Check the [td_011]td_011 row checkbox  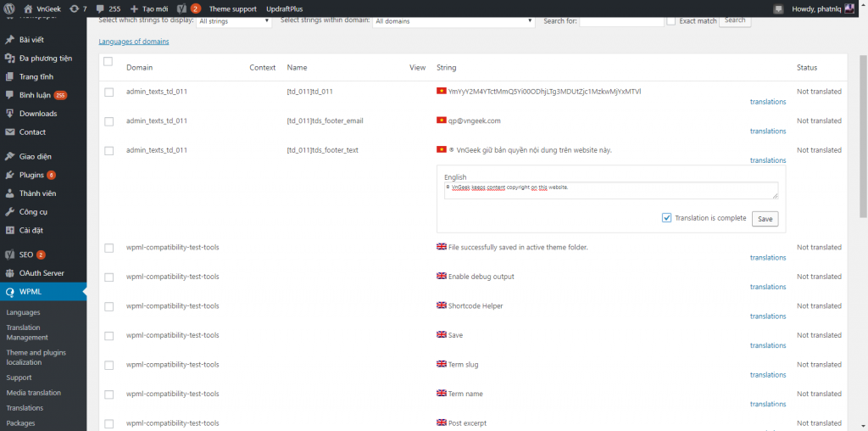[x=109, y=92]
